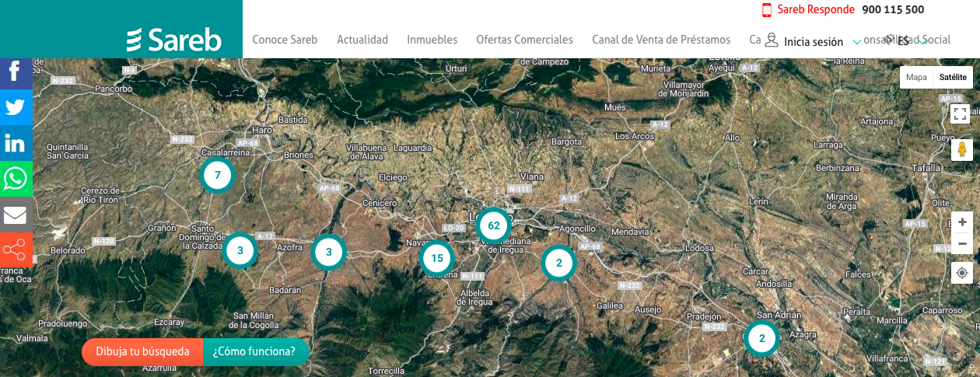Viewport: 980px width, 377px height.
Task: Share the page on Twitter
Action: pyautogui.click(x=16, y=107)
